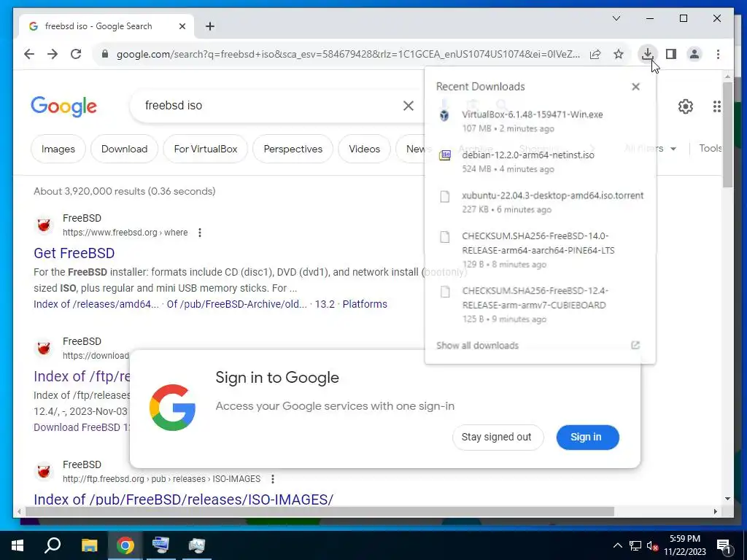The image size is (747, 560).
Task: Select the Perspectives filter
Action: (293, 149)
